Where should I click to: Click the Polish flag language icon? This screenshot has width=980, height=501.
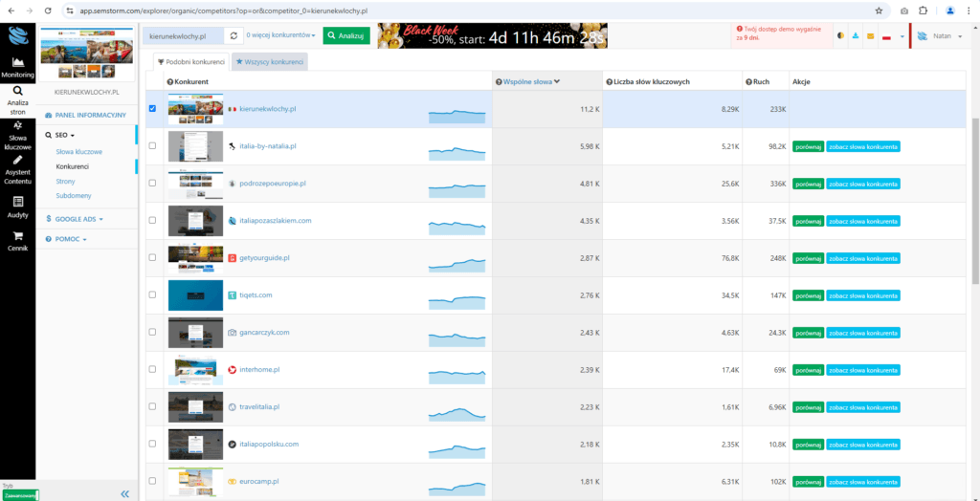click(885, 37)
